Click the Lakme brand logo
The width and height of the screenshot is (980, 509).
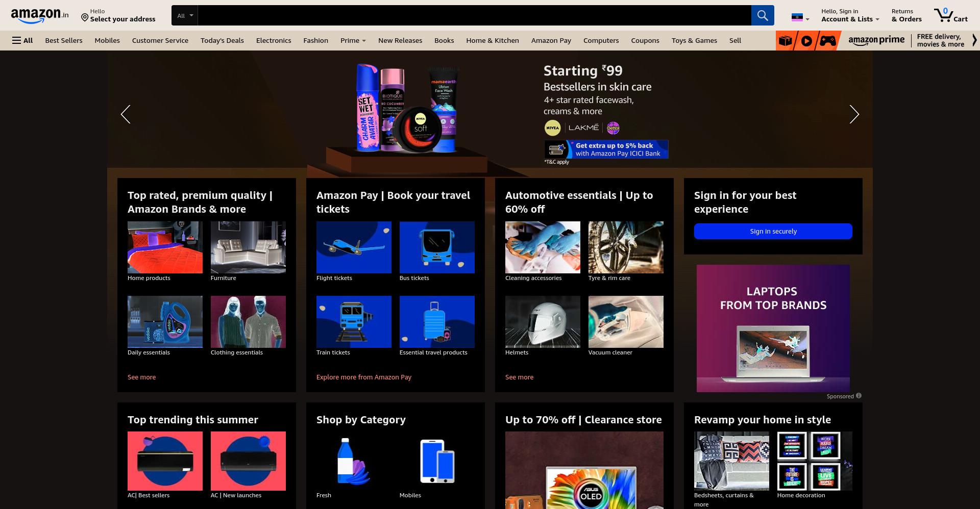click(x=583, y=128)
